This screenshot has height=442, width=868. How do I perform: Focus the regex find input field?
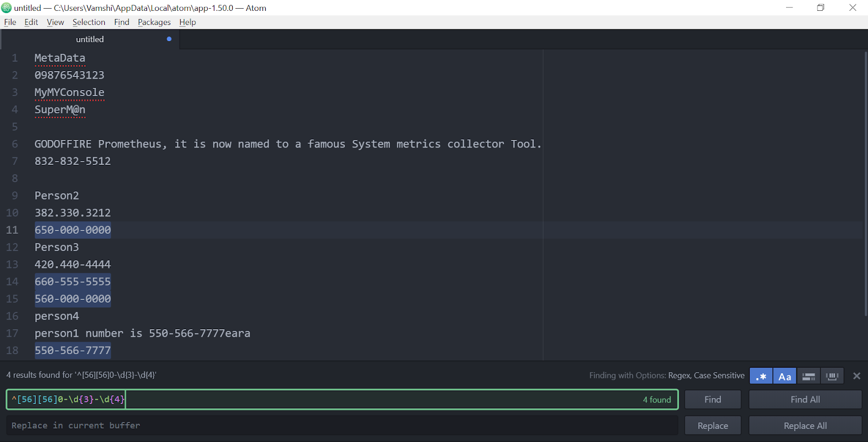click(x=342, y=400)
